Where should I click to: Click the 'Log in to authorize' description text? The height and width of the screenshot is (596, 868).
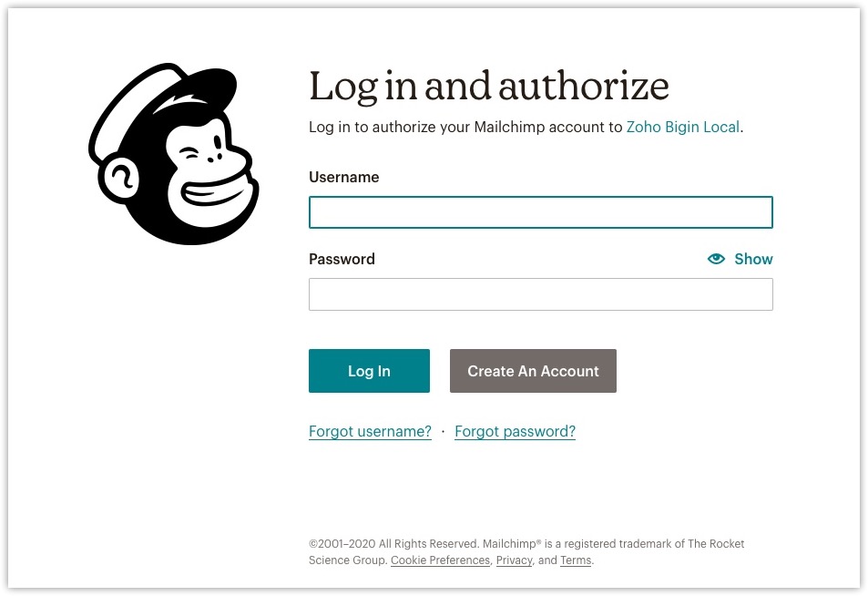[x=465, y=128]
